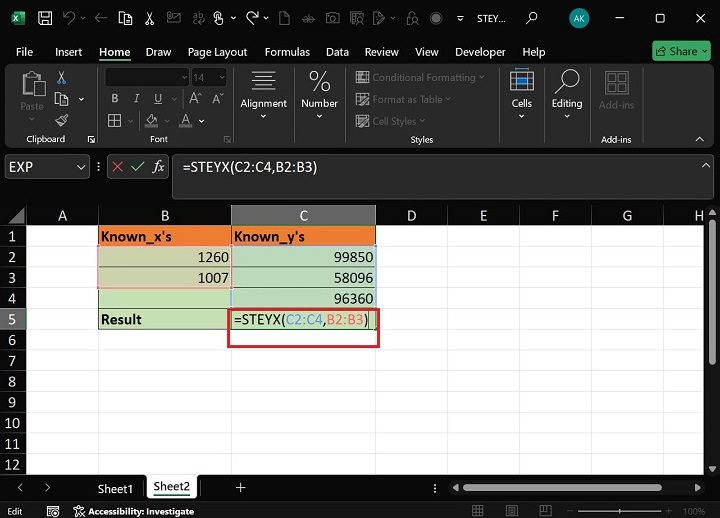Switch to Page Break Preview in the status bar
The image size is (720, 518).
tap(546, 511)
